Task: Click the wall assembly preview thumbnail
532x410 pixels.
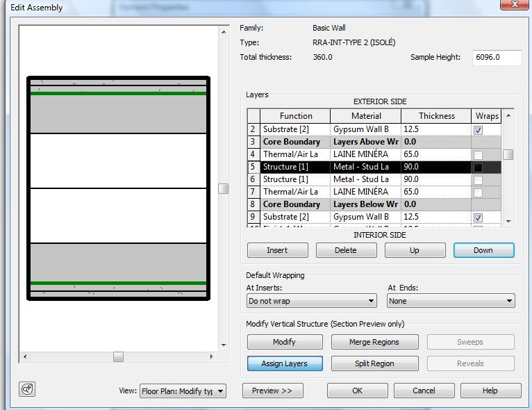Action: (x=118, y=188)
